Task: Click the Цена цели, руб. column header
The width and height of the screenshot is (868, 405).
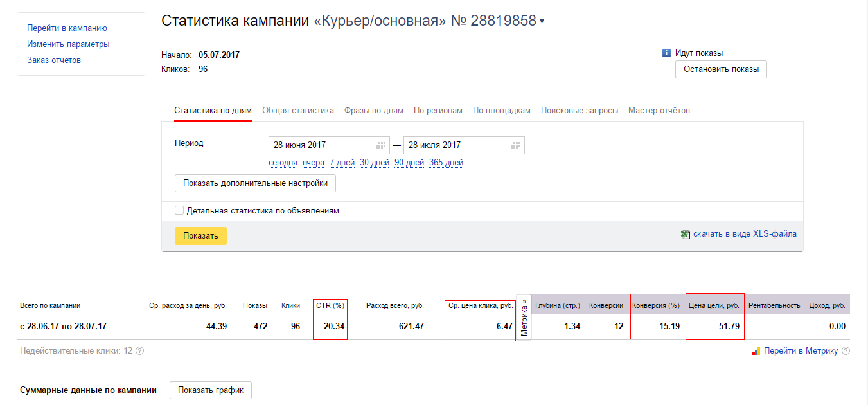Action: (x=714, y=306)
